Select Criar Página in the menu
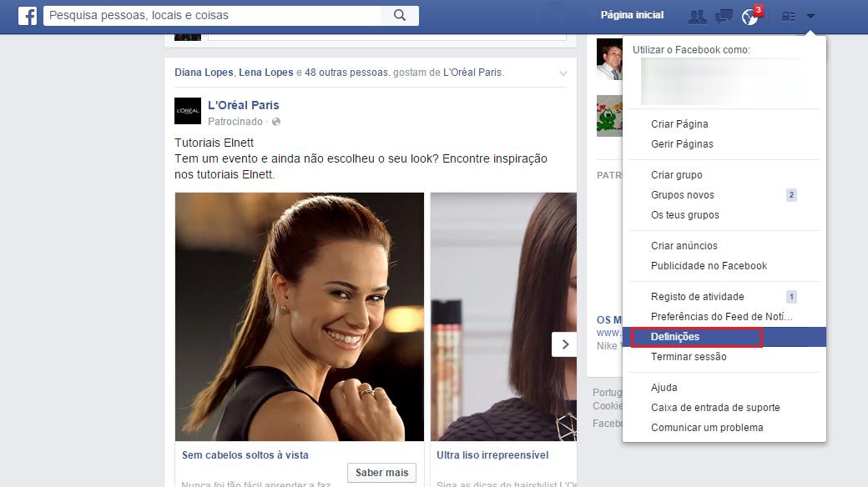This screenshot has height=487, width=868. pos(679,124)
